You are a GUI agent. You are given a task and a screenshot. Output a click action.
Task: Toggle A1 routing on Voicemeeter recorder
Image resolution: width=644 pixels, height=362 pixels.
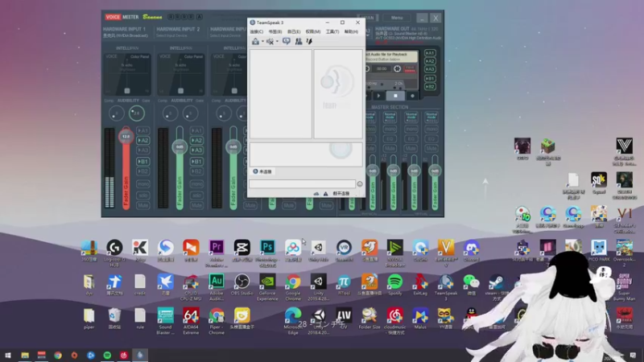(430, 53)
